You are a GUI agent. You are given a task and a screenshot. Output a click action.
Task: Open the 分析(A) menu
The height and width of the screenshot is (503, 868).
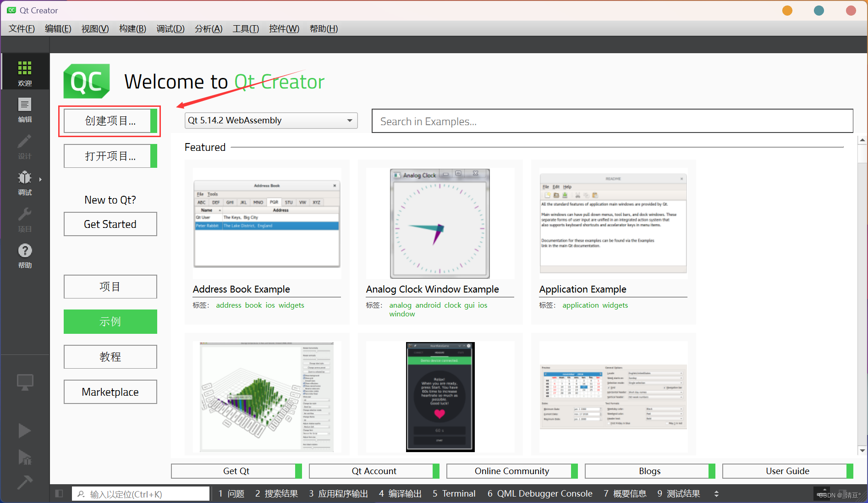click(x=209, y=28)
